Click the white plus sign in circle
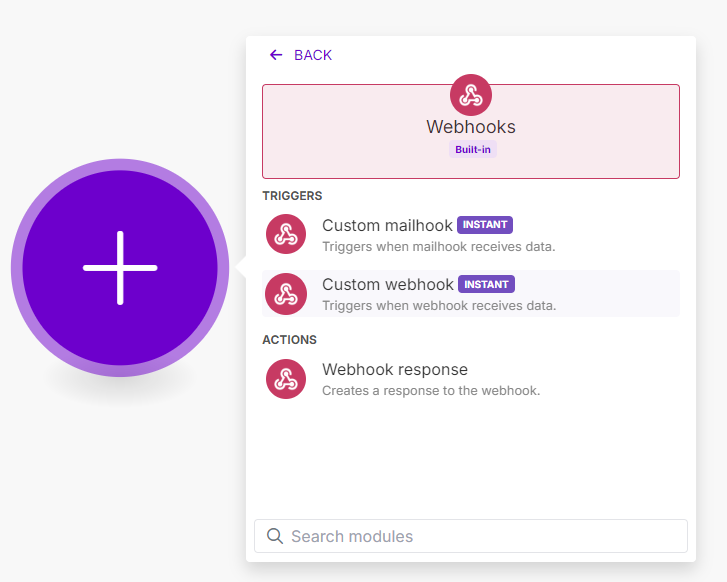 [120, 268]
